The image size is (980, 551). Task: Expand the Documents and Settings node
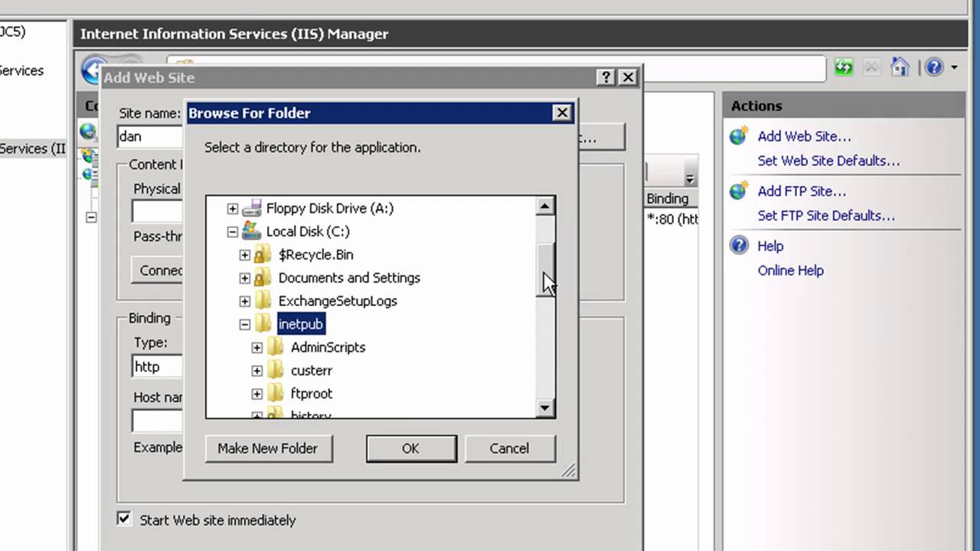tap(245, 278)
